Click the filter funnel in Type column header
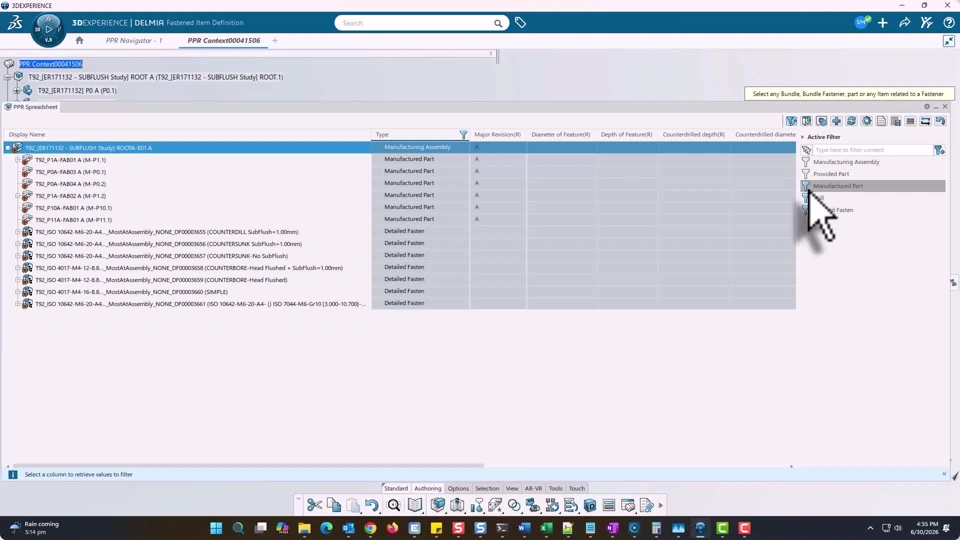This screenshot has width=960, height=540. [463, 135]
